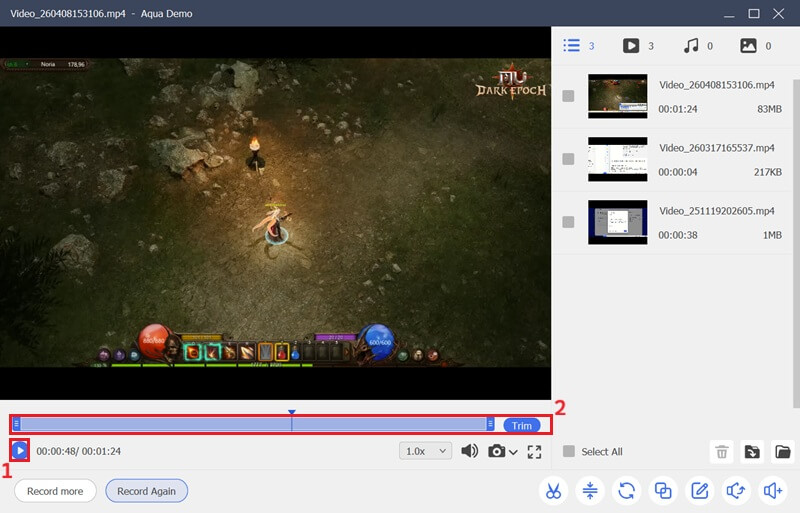This screenshot has width=800, height=513.
Task: Maximize the Aqua Demo window
Action: 754,14
